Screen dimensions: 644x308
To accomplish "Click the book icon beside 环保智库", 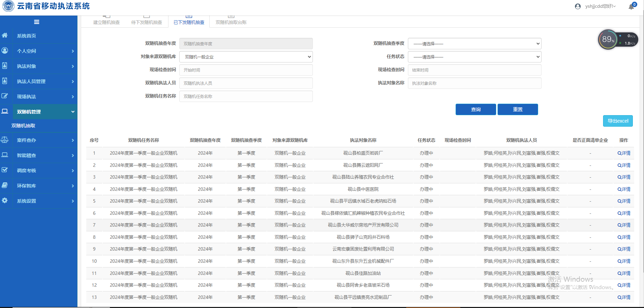I will [x=5, y=185].
